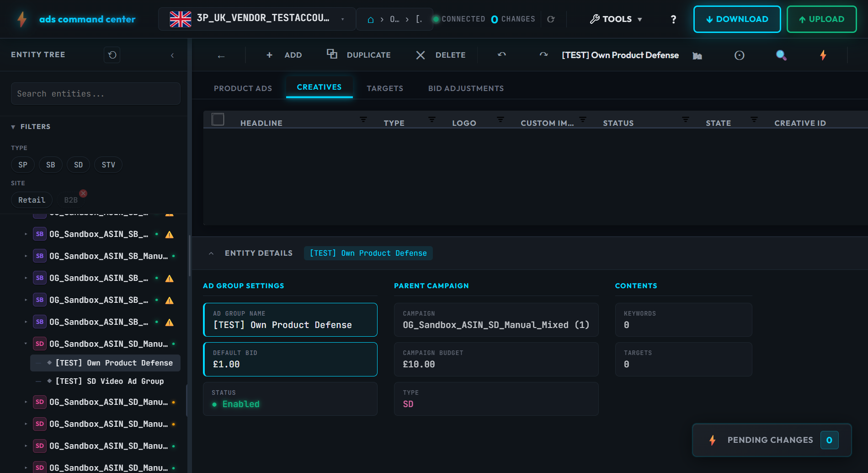This screenshot has height=473, width=868.
Task: Click the orange lightning bolt toolbar icon
Action: (823, 55)
